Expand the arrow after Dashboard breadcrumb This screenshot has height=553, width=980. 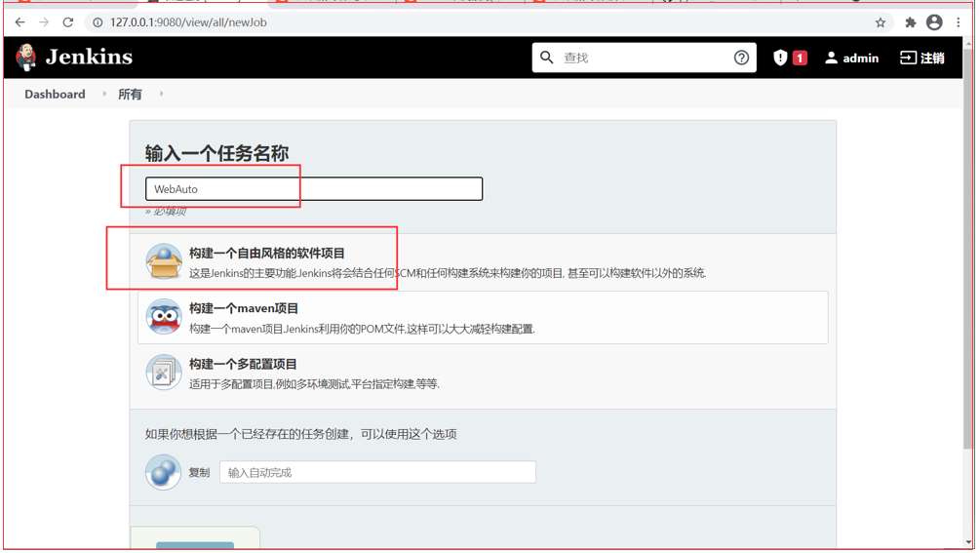click(x=104, y=94)
